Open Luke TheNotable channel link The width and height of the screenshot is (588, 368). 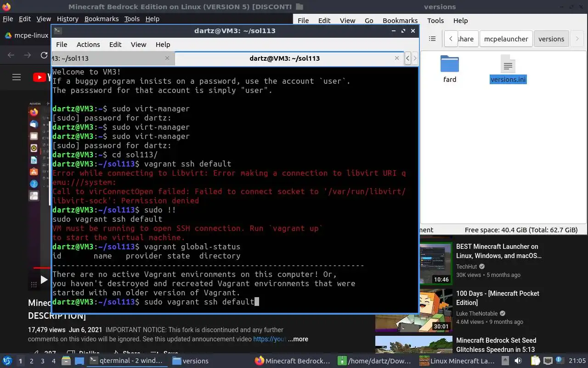click(x=477, y=314)
